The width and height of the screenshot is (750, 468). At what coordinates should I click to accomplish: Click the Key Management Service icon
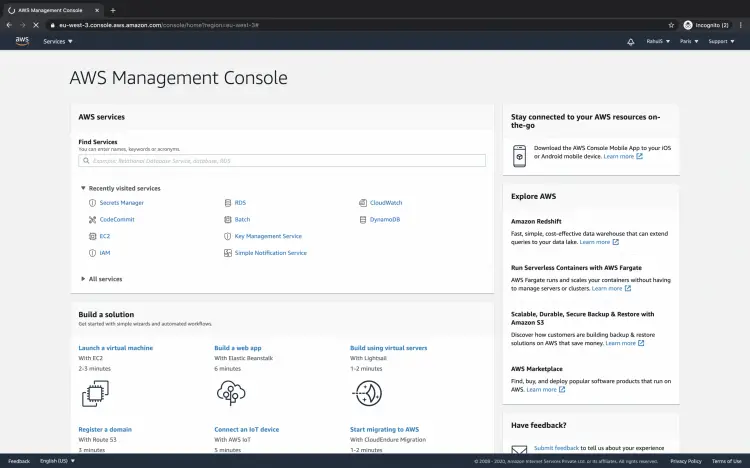coord(228,236)
